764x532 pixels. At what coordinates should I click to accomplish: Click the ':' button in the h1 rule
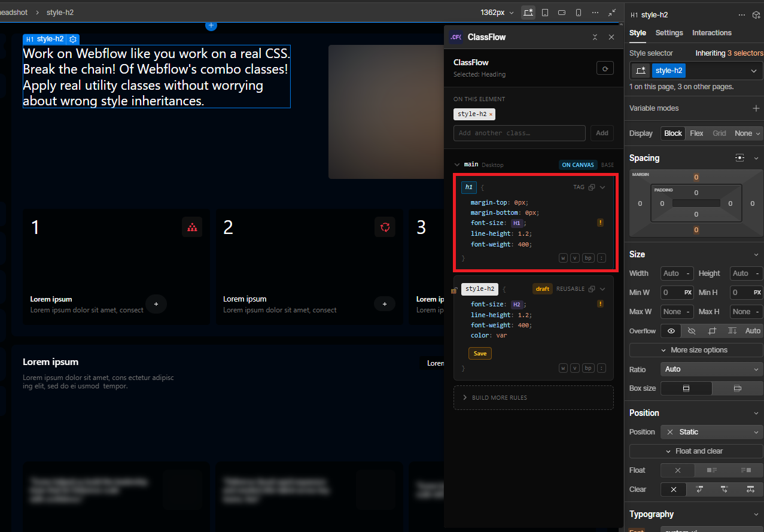point(601,258)
